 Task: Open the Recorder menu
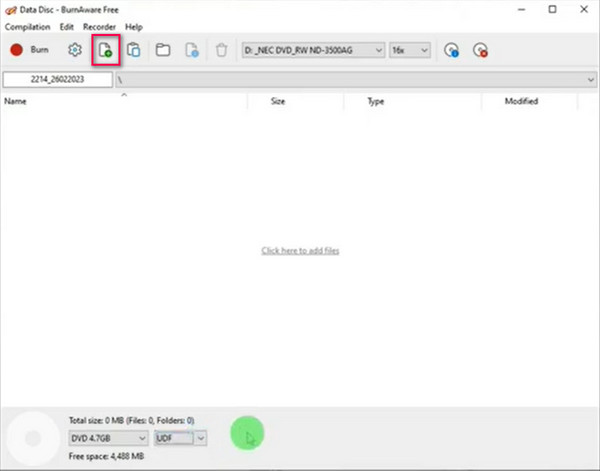(99, 27)
